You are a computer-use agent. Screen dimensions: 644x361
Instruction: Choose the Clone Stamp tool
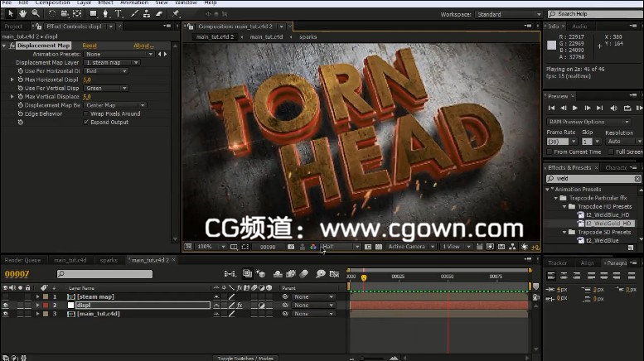(146, 13)
